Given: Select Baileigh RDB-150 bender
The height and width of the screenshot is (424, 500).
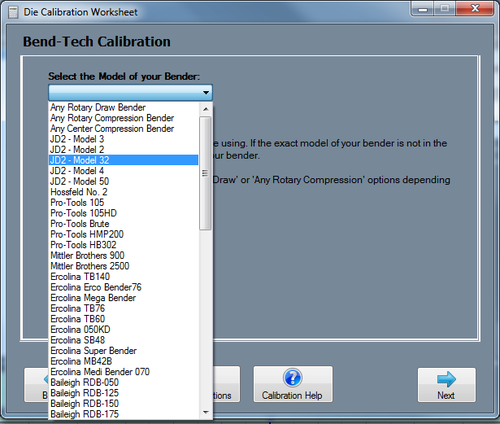Looking at the screenshot, I should pyautogui.click(x=123, y=403).
